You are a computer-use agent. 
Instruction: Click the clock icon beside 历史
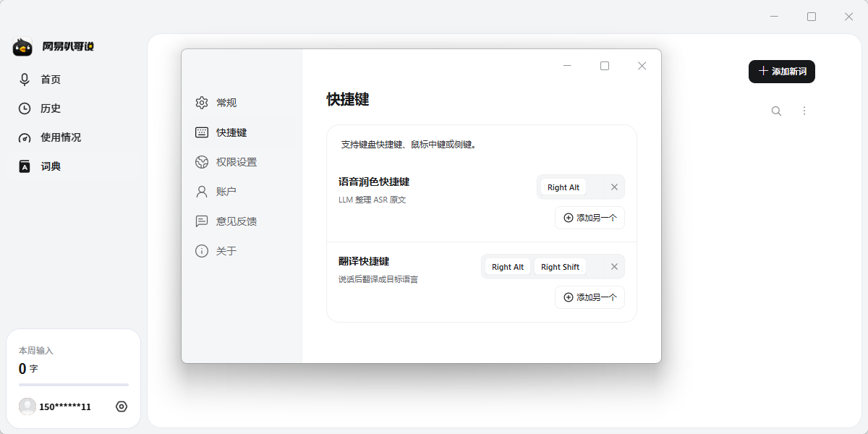(25, 109)
